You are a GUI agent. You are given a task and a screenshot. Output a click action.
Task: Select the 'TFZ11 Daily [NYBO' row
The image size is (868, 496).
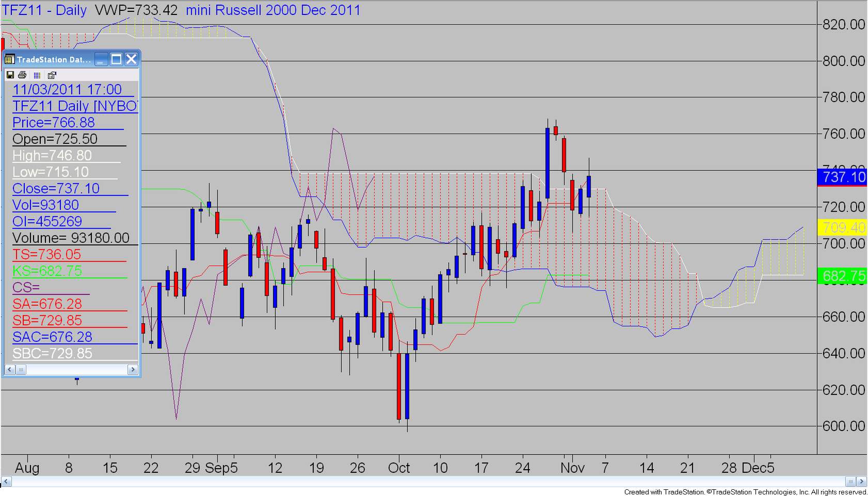(75, 106)
